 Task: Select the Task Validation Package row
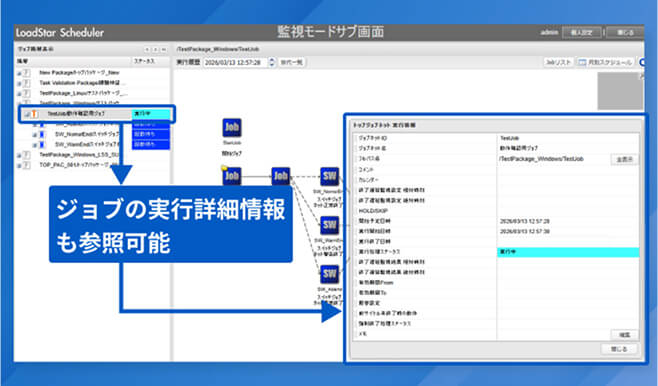[92, 83]
